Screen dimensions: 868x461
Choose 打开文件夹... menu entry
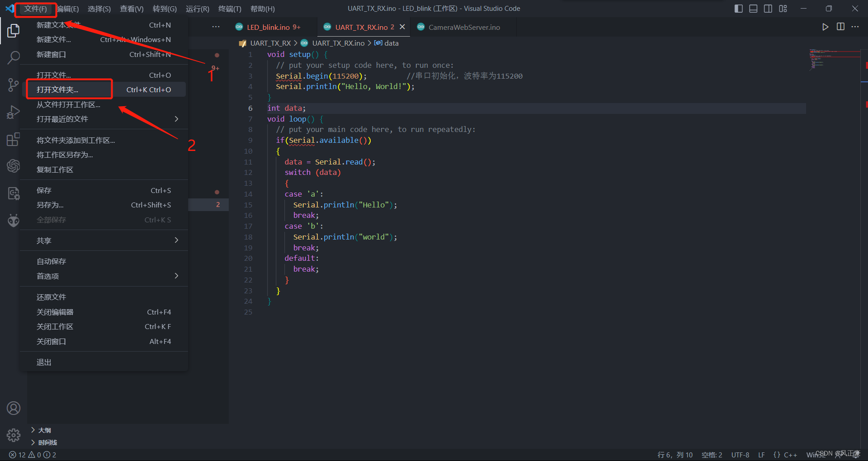pyautogui.click(x=104, y=89)
